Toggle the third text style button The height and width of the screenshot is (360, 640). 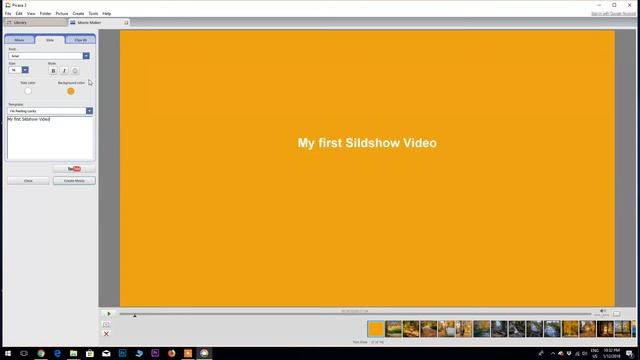click(x=75, y=71)
